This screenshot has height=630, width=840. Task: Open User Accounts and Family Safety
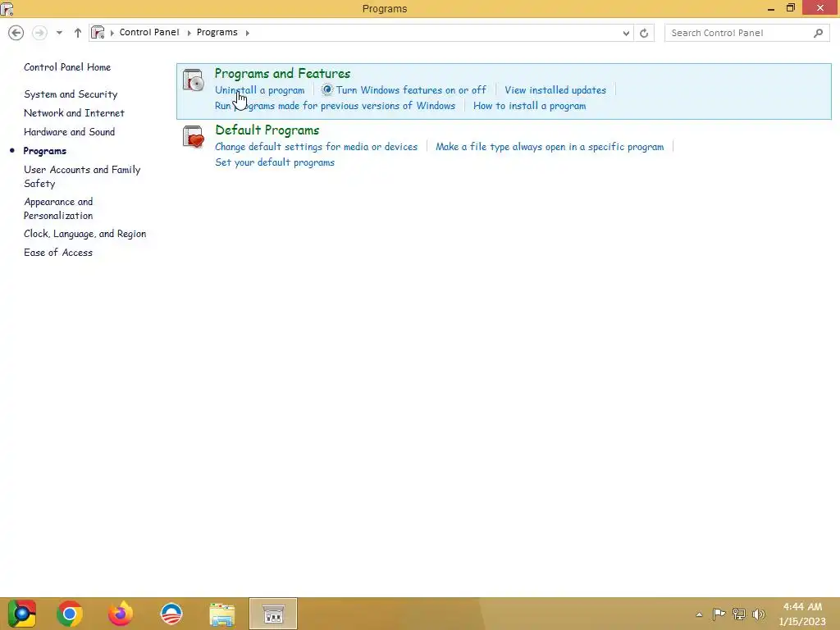pos(82,176)
